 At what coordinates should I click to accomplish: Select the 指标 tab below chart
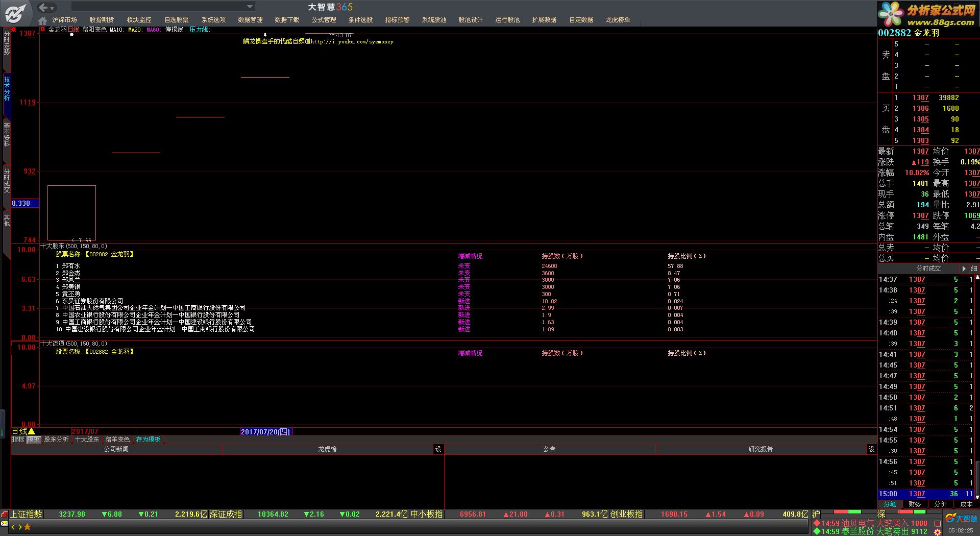(x=18, y=440)
